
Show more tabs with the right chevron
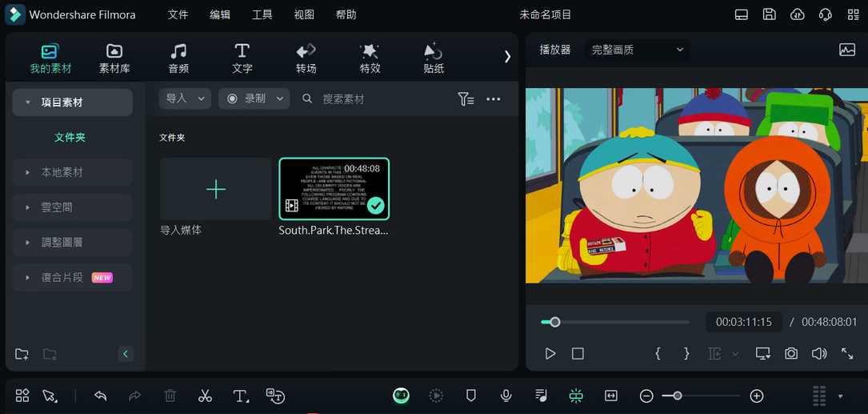point(507,57)
